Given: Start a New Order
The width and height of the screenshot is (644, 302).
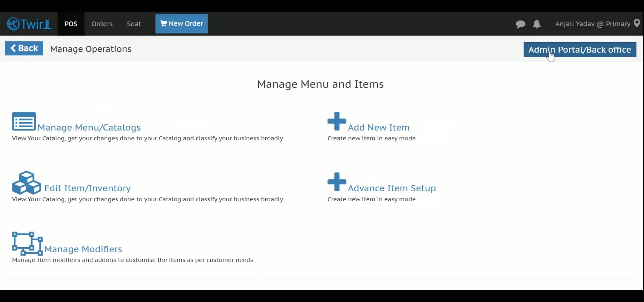Looking at the screenshot, I should click(x=181, y=23).
